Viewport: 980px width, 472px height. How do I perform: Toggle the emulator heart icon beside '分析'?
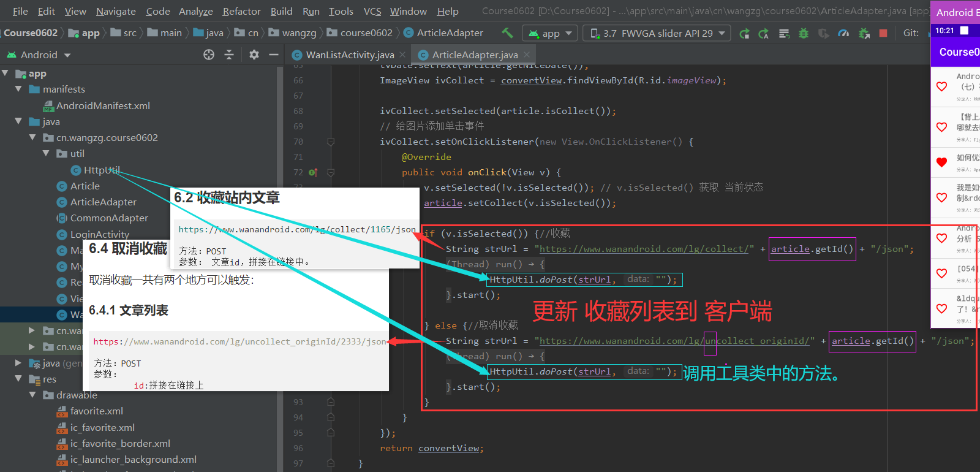942,238
